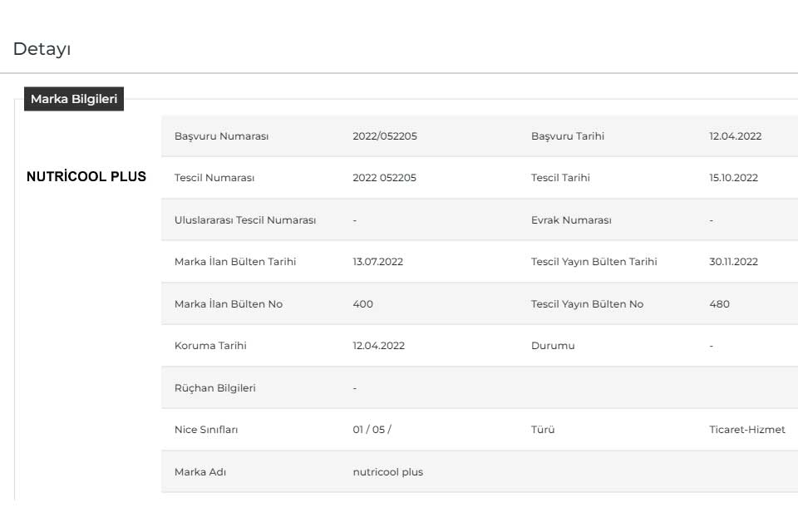Select publication bulletin number 480
This screenshot has width=798, height=532.
point(720,304)
